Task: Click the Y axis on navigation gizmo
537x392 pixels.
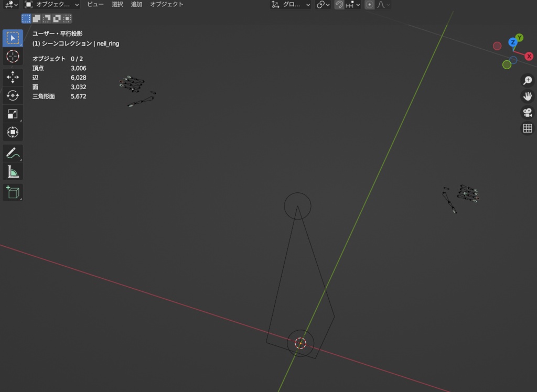Action: (x=520, y=38)
